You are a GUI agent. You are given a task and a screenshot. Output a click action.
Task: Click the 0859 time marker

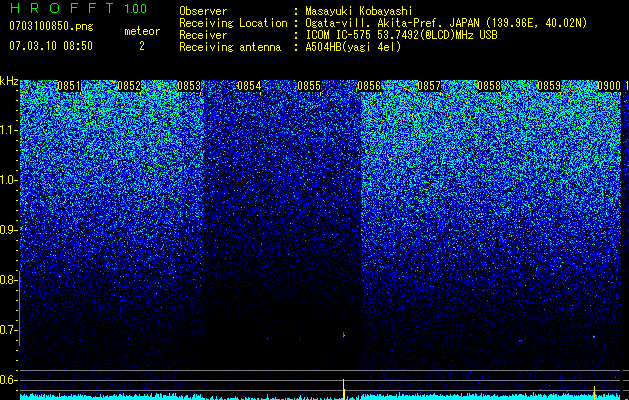click(x=549, y=86)
